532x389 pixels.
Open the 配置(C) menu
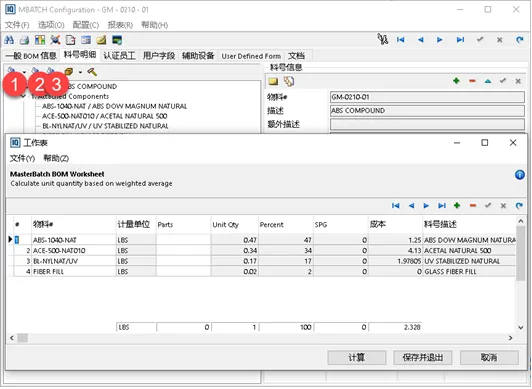tap(86, 25)
